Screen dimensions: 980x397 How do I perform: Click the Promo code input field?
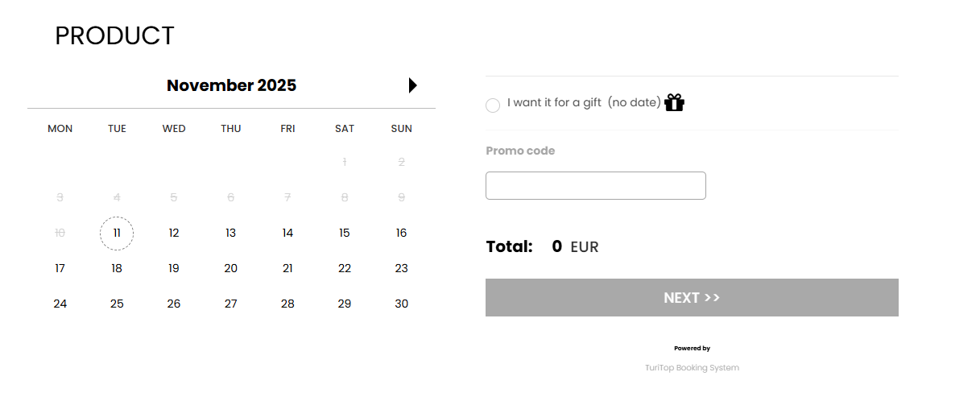pyautogui.click(x=595, y=185)
